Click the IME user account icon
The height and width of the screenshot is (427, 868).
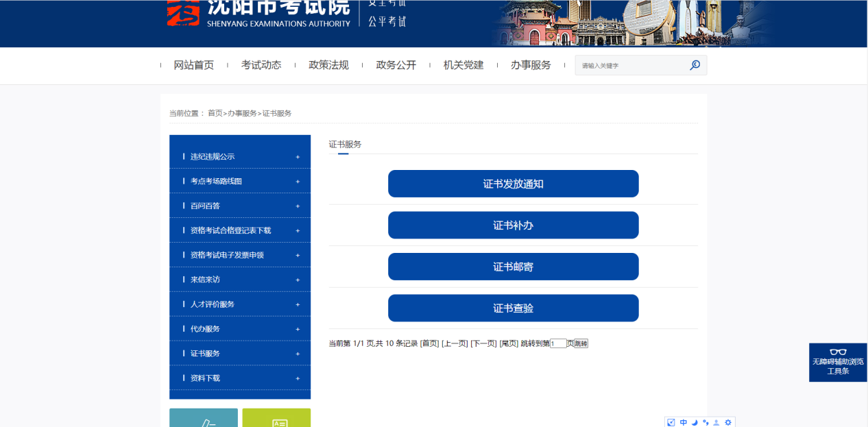[x=716, y=422]
